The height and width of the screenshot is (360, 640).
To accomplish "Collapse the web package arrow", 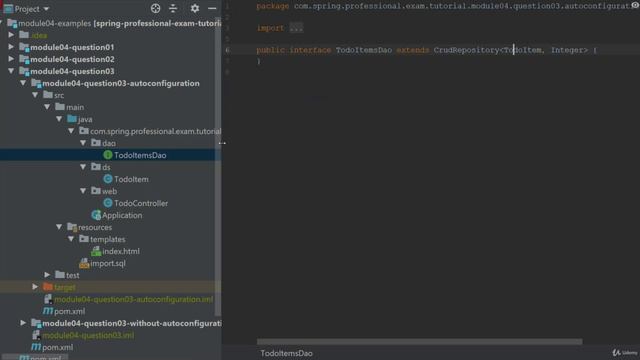I will coord(83,191).
